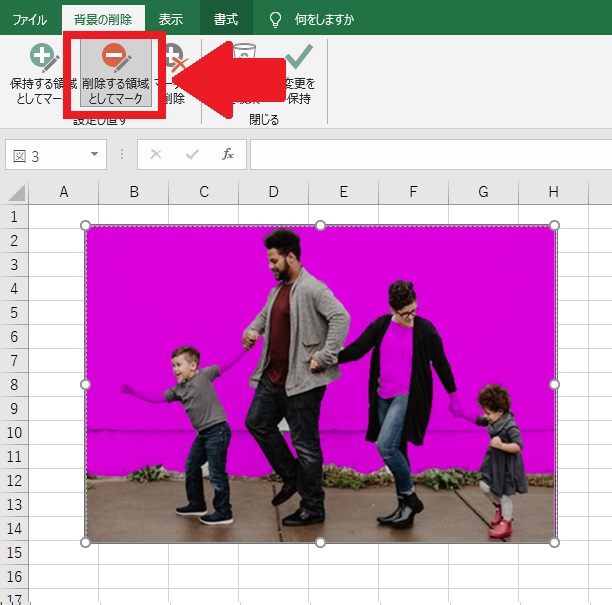This screenshot has width=612, height=605.
Task: Select the column D header
Action: [273, 192]
